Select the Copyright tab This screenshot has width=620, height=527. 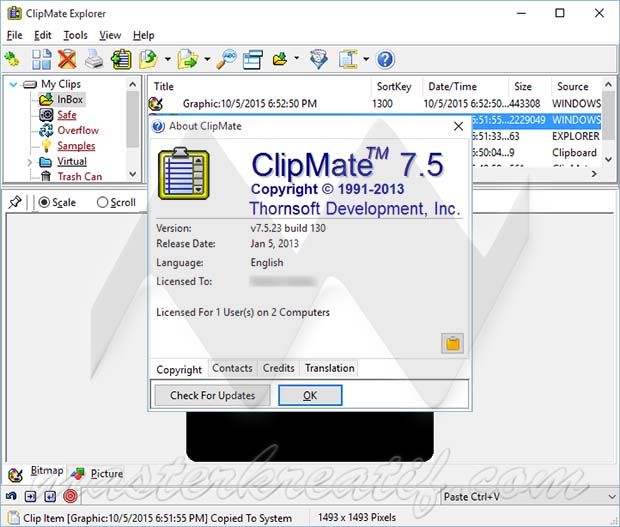coord(179,369)
